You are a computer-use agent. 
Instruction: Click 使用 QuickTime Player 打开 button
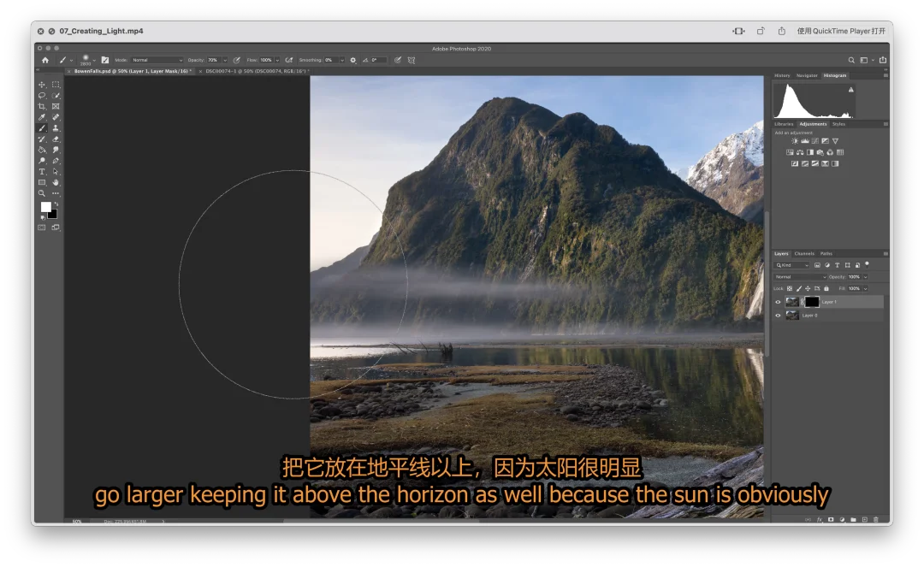[x=841, y=32]
